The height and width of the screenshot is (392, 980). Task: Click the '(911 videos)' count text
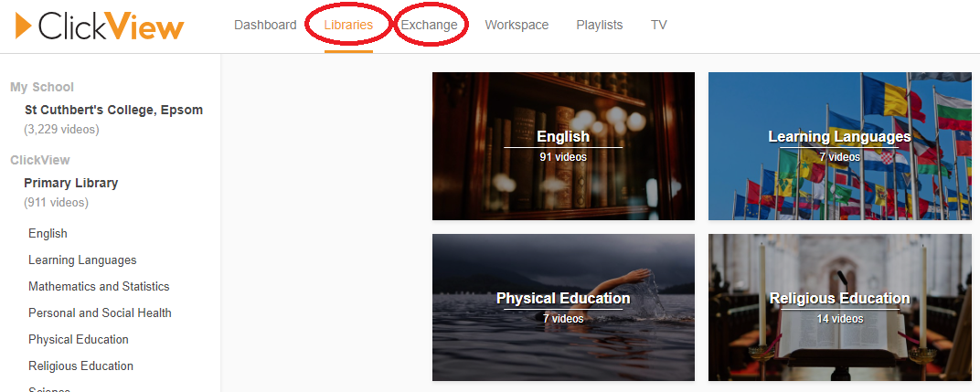point(57,203)
